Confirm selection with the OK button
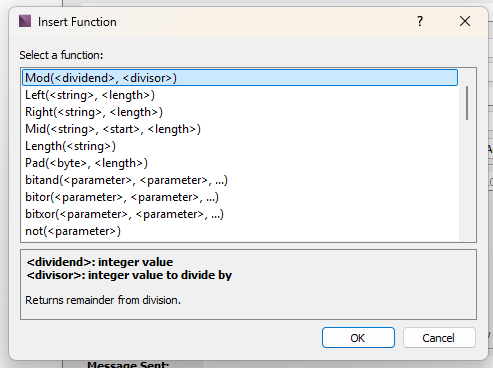This screenshot has width=493, height=368. (x=358, y=338)
